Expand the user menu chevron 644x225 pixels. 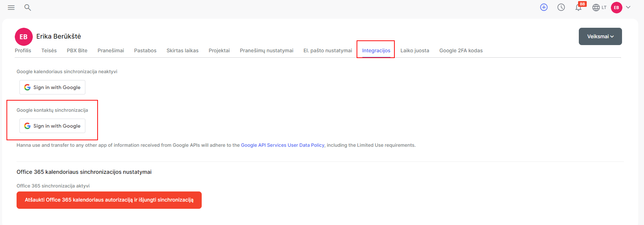tap(628, 7)
